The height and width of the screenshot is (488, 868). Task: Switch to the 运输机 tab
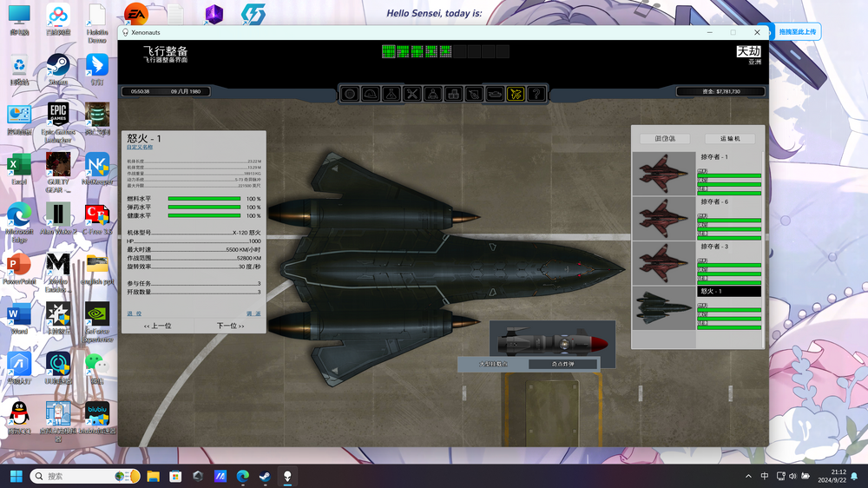(x=730, y=138)
